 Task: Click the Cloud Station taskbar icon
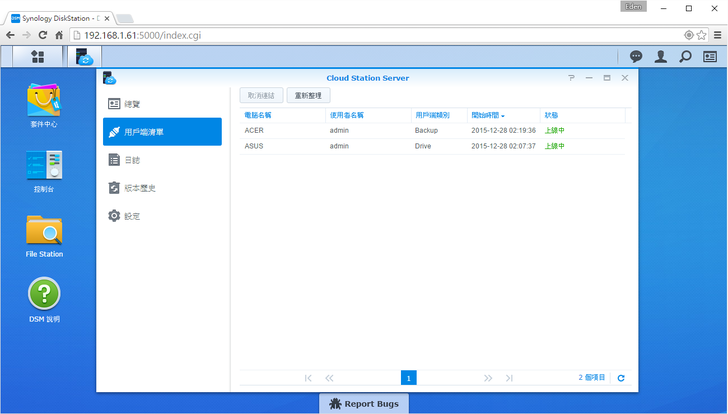pyautogui.click(x=84, y=57)
